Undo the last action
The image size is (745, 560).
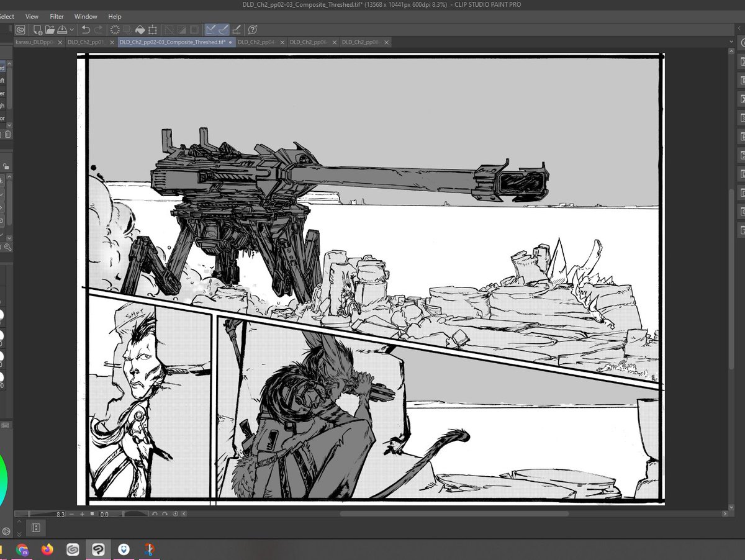[86, 29]
